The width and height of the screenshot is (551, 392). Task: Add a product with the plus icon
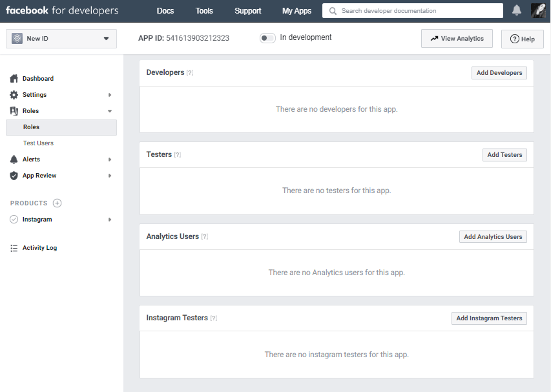pos(57,203)
